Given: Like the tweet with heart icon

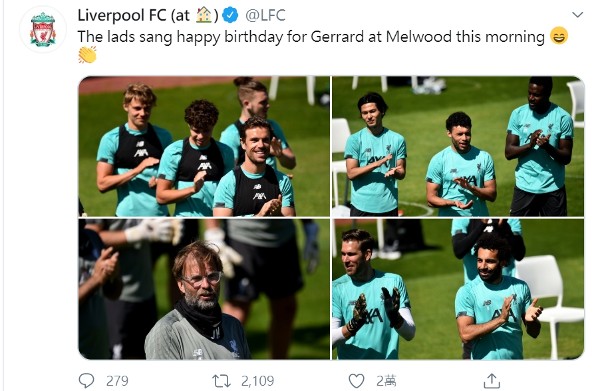Looking at the screenshot, I should click(356, 381).
